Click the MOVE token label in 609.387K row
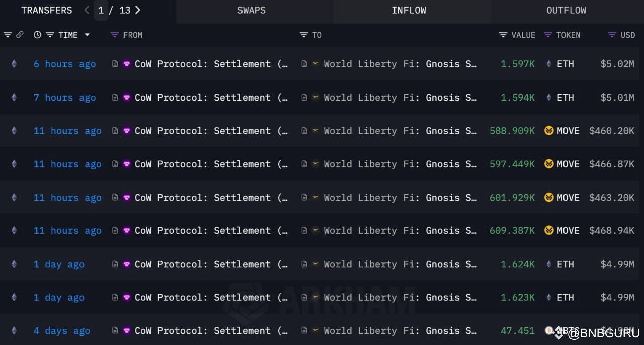Image resolution: width=644 pixels, height=345 pixels. (x=568, y=230)
